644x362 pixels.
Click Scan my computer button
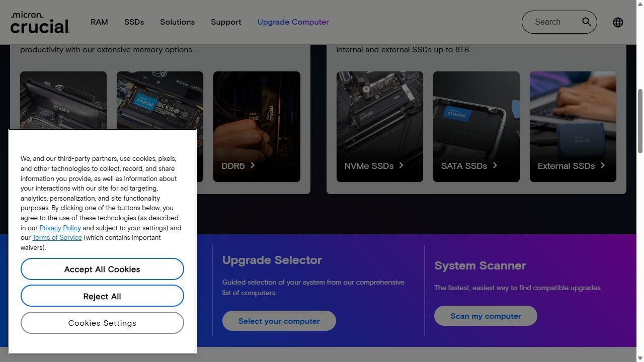pos(486,316)
